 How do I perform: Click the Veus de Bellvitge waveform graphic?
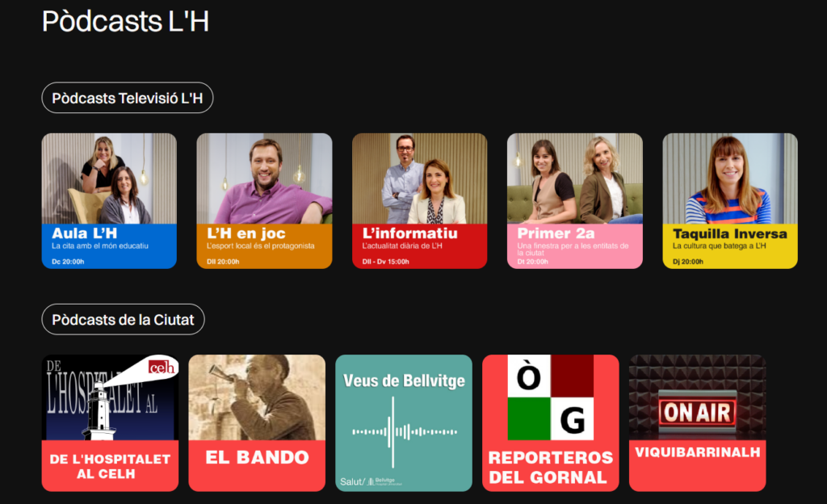click(404, 432)
